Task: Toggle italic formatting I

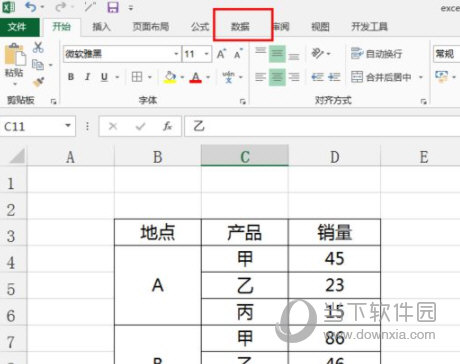Action: pos(87,77)
